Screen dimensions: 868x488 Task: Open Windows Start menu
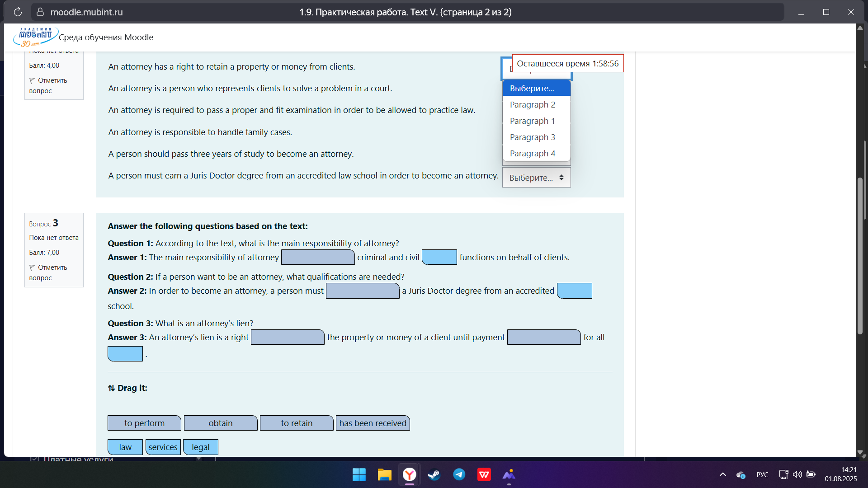(x=359, y=474)
